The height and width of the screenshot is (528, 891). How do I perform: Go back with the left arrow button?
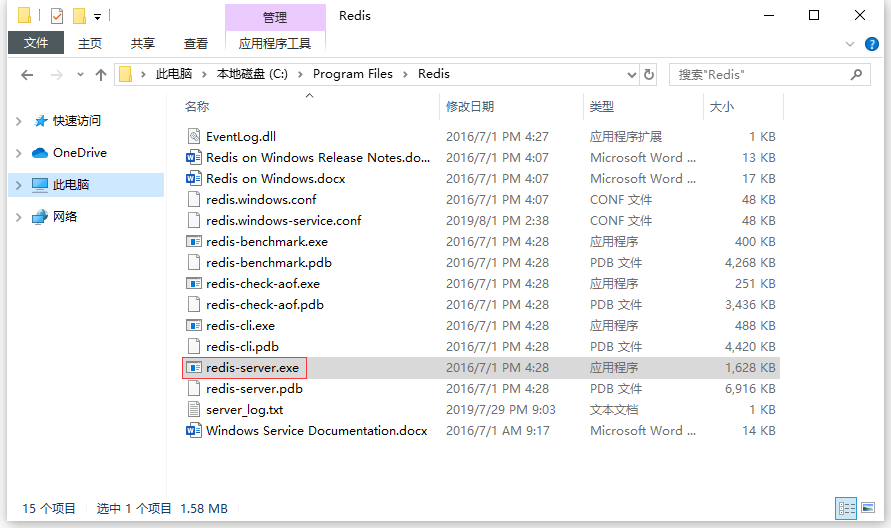tap(27, 74)
